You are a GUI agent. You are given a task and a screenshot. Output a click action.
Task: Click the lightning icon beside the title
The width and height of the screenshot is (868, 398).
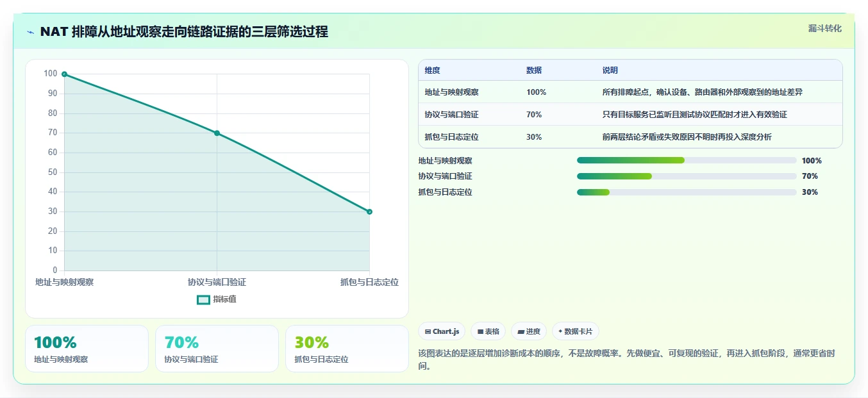coord(31,32)
